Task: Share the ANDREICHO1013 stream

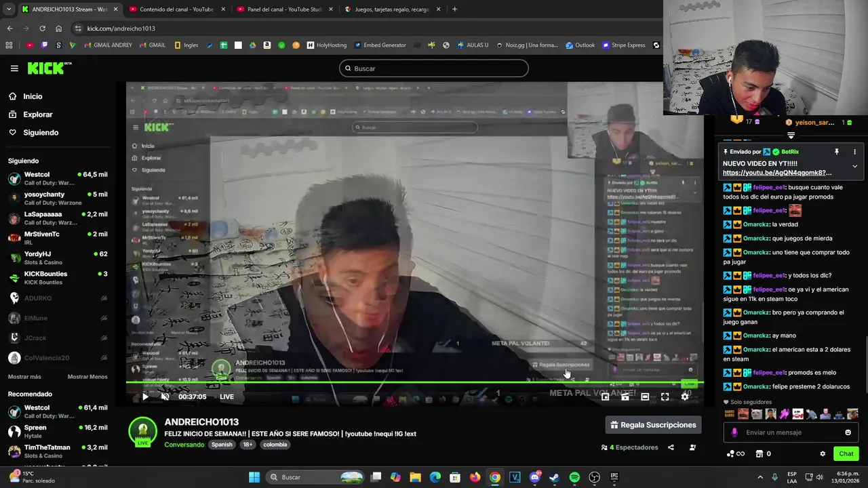Action: point(671,447)
